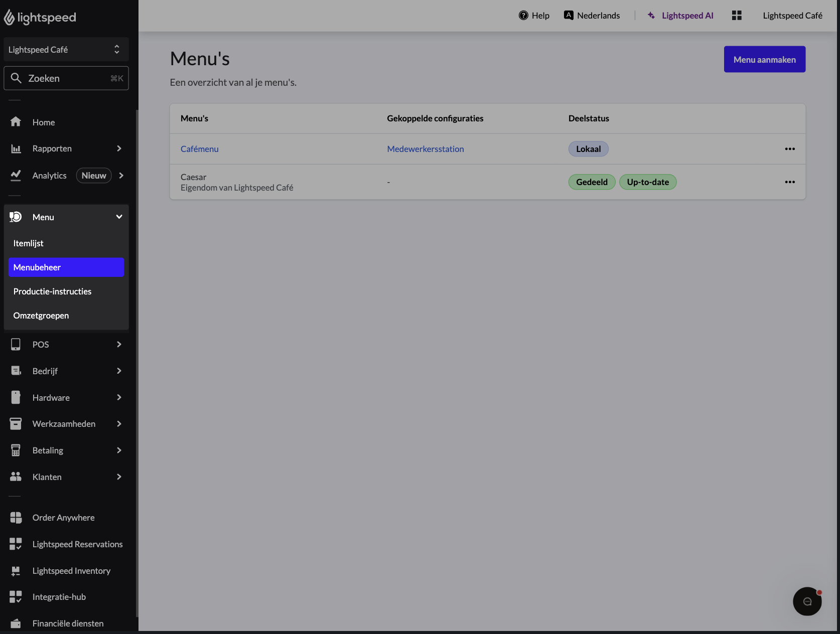Screen dimensions: 840x634
Task: Open the Medewerkersstation configuration link
Action: tap(425, 149)
